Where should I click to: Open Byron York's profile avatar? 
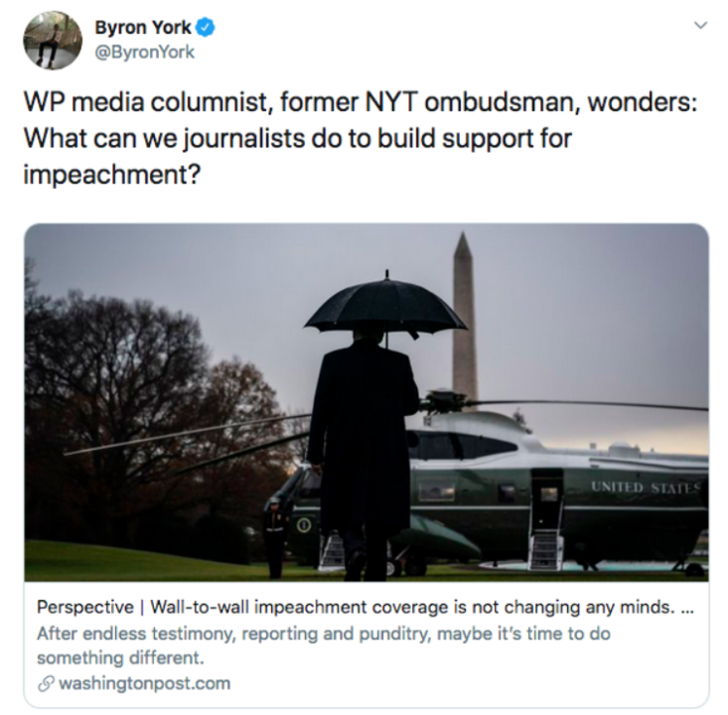click(x=53, y=41)
